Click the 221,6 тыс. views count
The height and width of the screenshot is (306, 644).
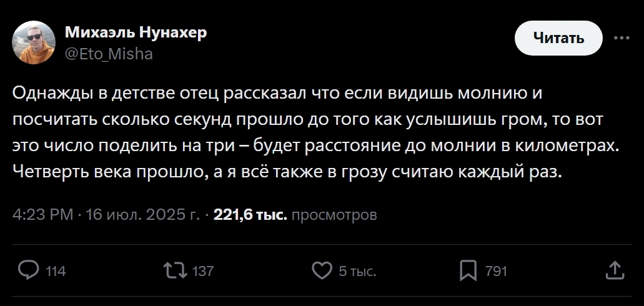point(250,215)
